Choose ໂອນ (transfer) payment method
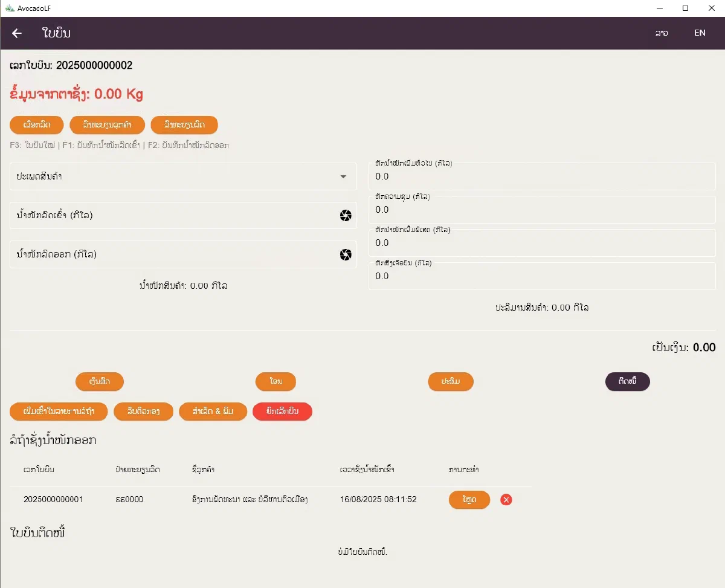 (275, 382)
